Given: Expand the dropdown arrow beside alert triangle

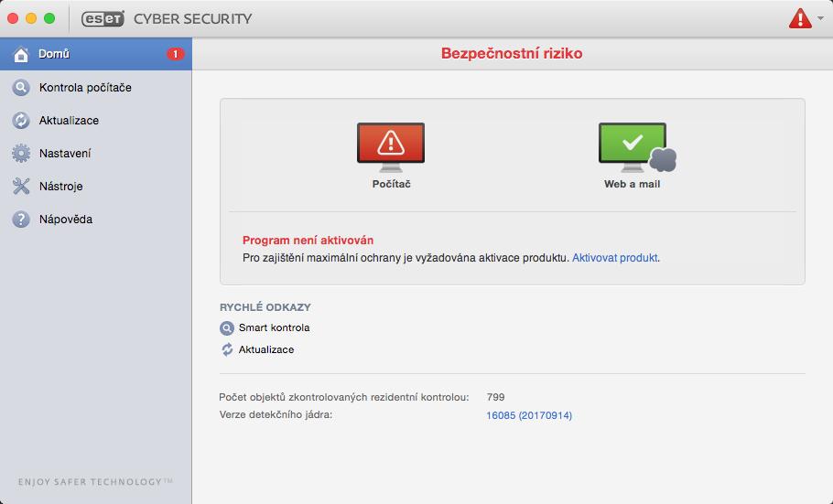Looking at the screenshot, I should pos(821,18).
